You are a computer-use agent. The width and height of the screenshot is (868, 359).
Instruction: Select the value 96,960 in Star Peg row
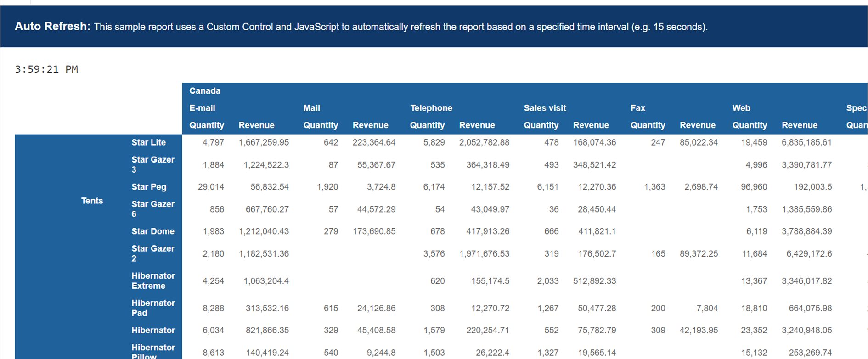point(754,187)
